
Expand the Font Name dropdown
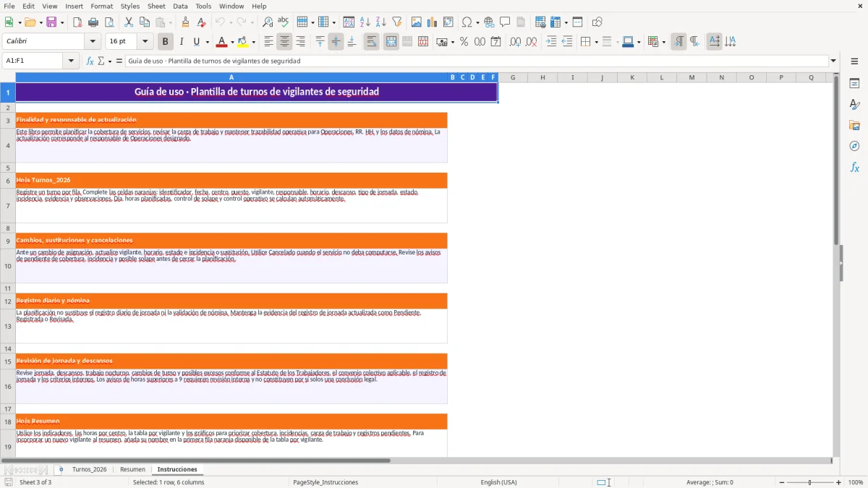(x=93, y=42)
